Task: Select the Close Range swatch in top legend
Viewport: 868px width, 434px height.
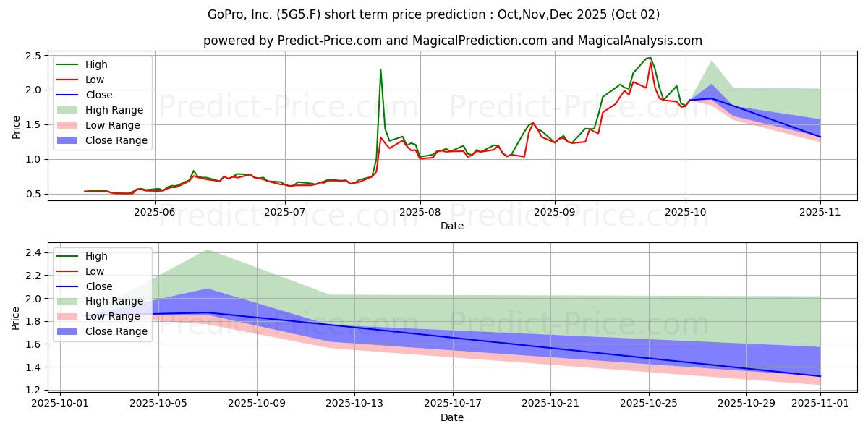Action: point(69,140)
